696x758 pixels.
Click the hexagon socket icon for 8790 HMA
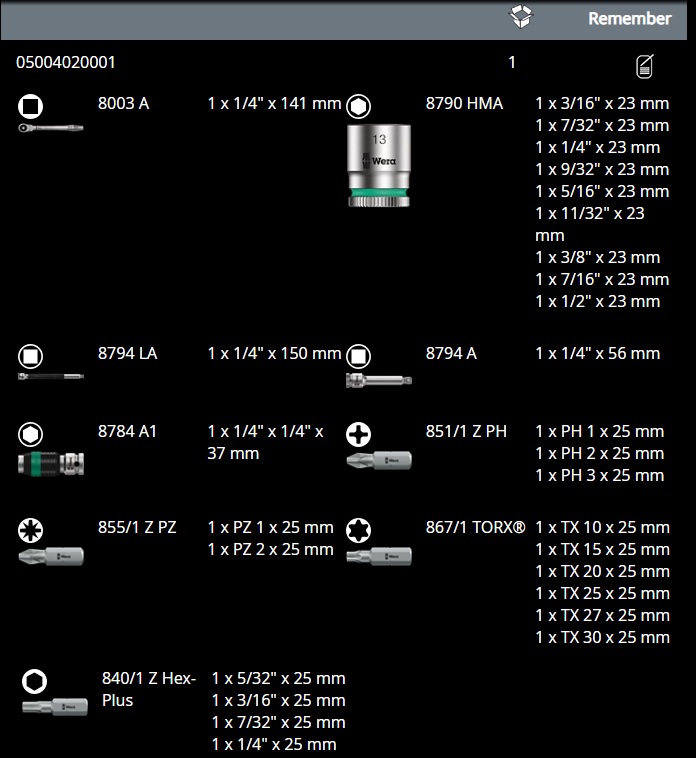point(358,105)
